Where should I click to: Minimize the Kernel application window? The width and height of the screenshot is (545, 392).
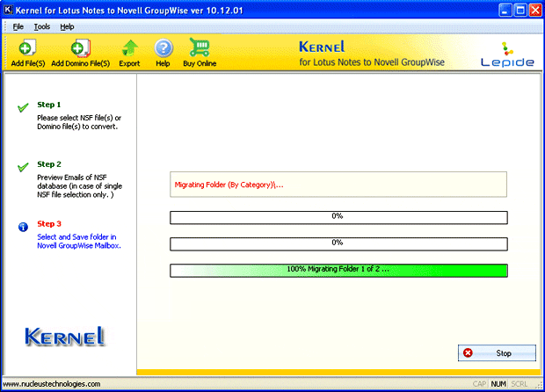coord(505,11)
